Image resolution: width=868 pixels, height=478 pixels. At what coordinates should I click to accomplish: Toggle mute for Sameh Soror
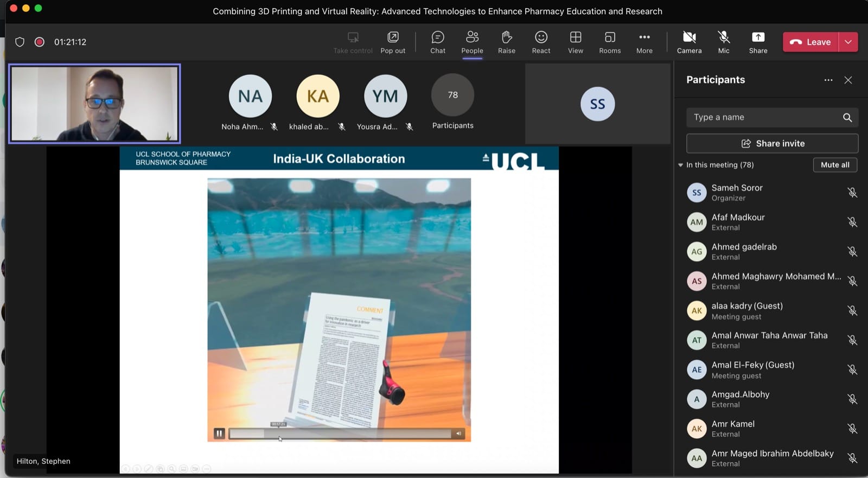click(852, 193)
